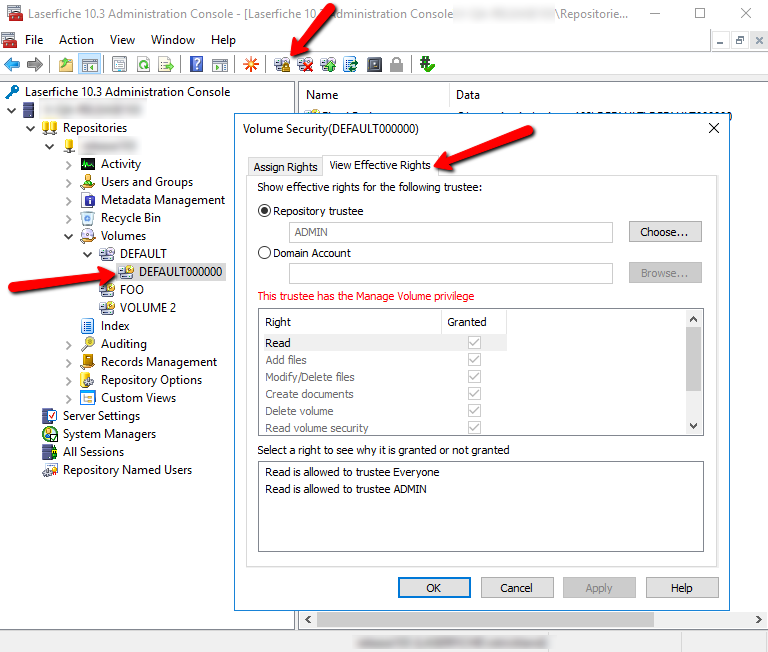The image size is (768, 652).
Task: Click the orange starburst New icon
Action: tap(251, 64)
